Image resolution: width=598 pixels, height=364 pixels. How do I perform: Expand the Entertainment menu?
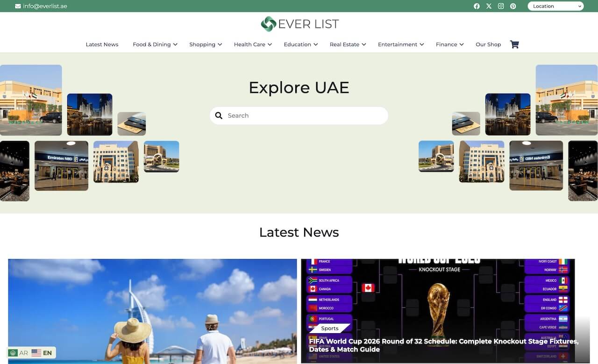click(401, 44)
